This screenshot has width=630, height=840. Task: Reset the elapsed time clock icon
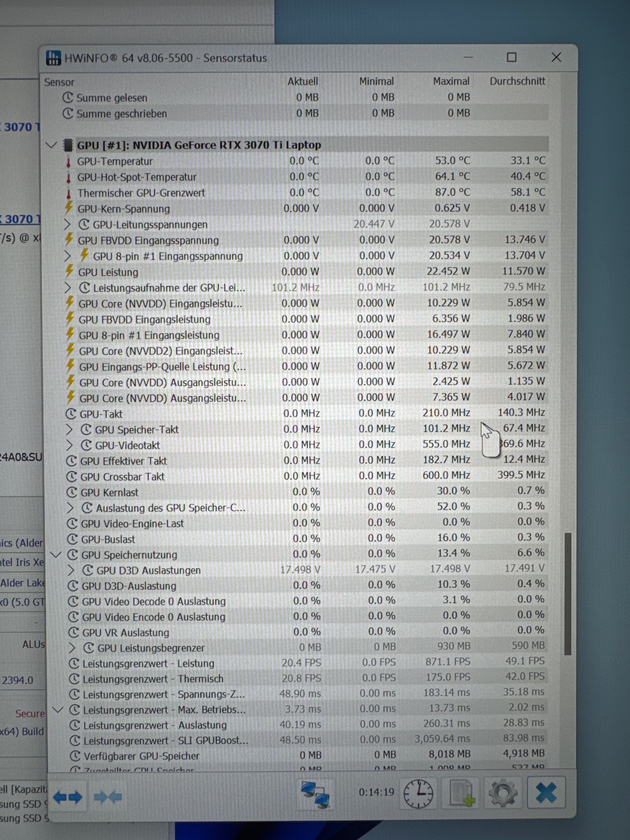(x=418, y=794)
